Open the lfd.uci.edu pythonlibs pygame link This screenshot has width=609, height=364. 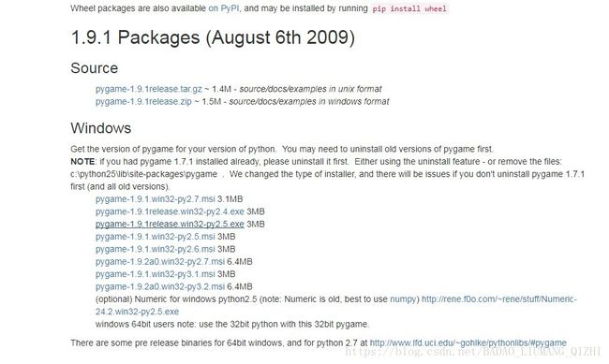(x=468, y=342)
